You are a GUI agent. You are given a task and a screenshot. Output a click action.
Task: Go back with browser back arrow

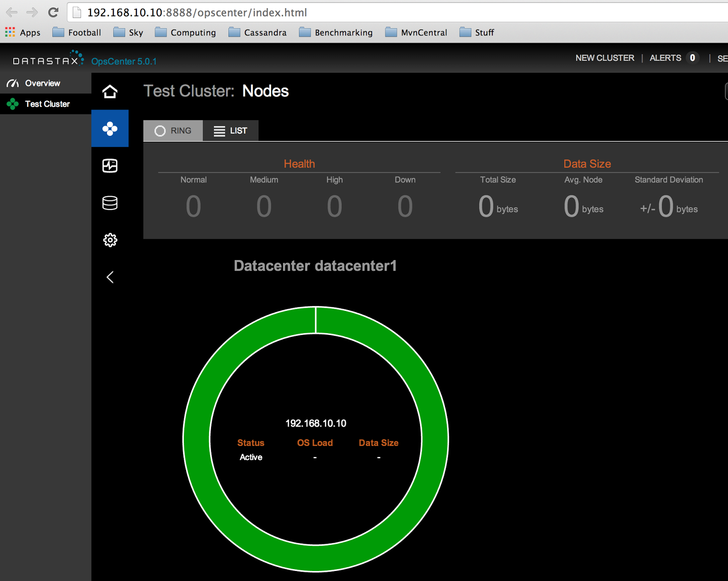click(12, 12)
